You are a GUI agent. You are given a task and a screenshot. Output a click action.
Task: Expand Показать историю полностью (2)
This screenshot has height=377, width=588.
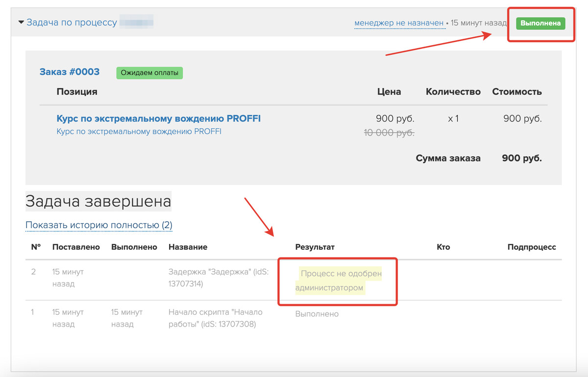(x=98, y=225)
